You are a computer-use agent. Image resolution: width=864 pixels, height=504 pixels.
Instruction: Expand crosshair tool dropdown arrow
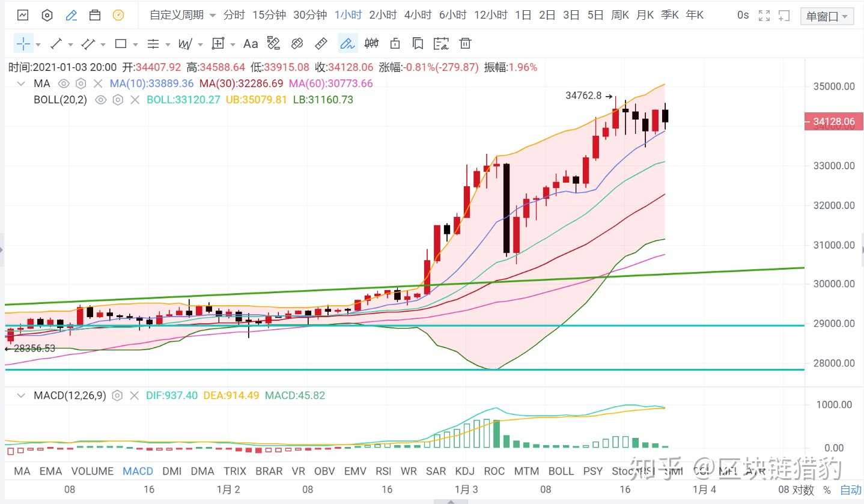tap(38, 44)
